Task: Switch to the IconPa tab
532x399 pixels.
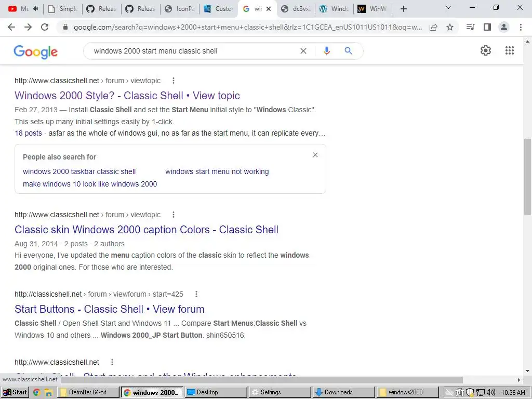Action: tap(179, 9)
